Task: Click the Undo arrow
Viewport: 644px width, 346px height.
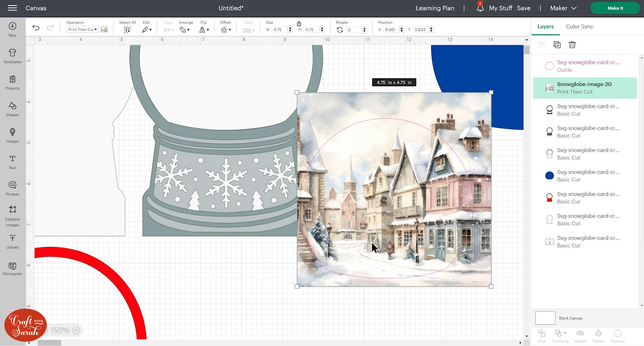Action: point(36,28)
